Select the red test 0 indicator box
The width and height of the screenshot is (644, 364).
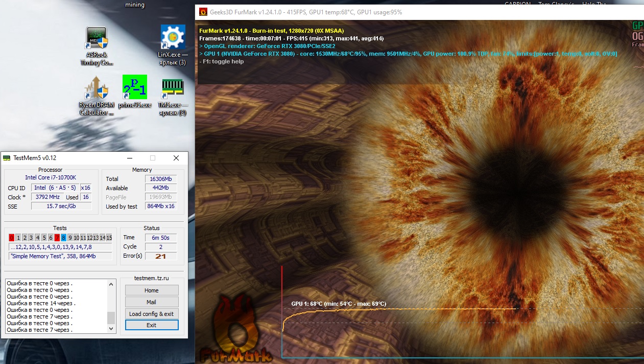(12, 238)
